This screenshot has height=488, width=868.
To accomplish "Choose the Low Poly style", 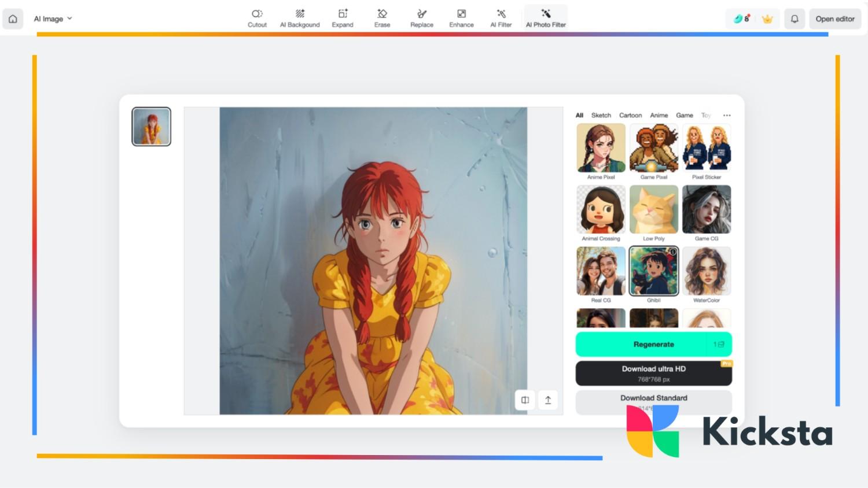I will pos(653,213).
